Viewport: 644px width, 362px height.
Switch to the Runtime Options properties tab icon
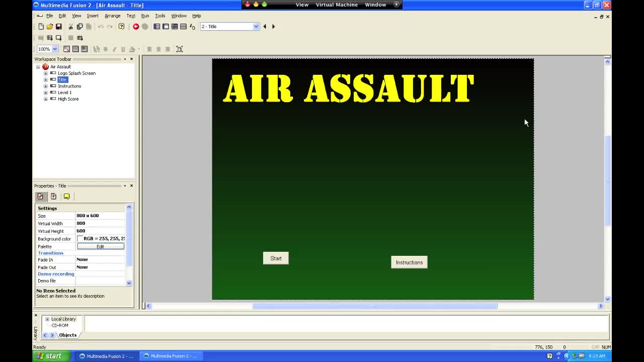[x=53, y=197]
